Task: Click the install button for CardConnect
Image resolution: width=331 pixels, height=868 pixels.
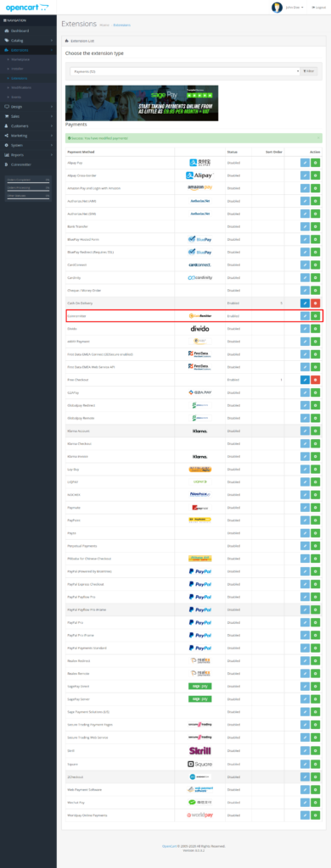Action: [316, 264]
